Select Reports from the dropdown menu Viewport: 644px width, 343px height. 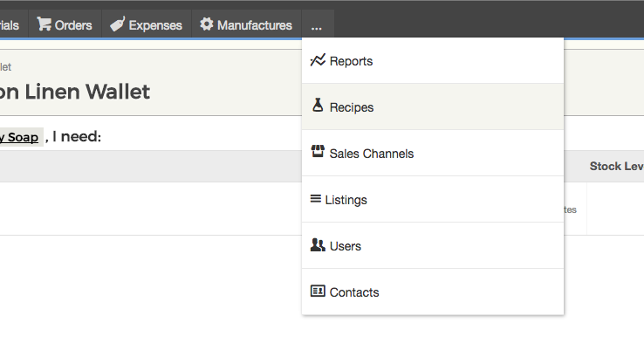point(433,61)
